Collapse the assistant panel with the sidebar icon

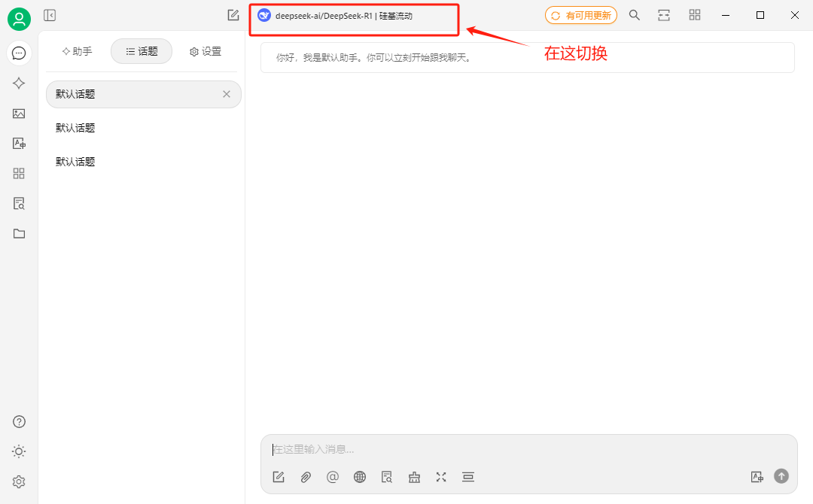(50, 14)
